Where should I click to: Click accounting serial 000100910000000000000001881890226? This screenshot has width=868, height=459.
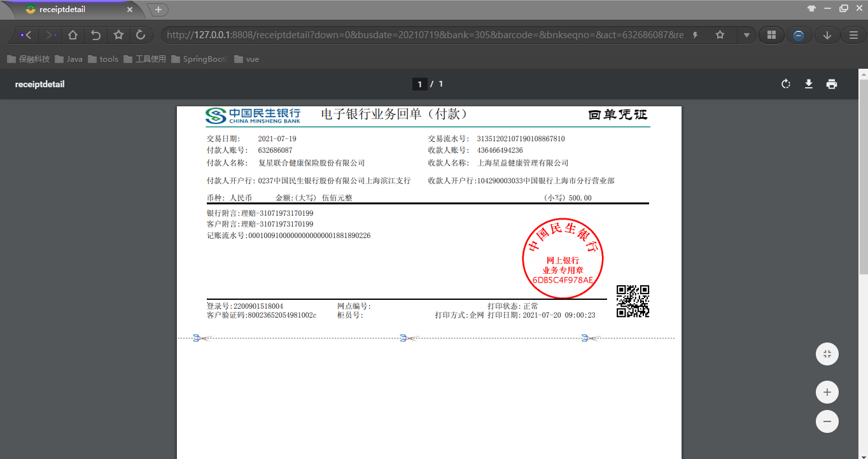point(309,236)
